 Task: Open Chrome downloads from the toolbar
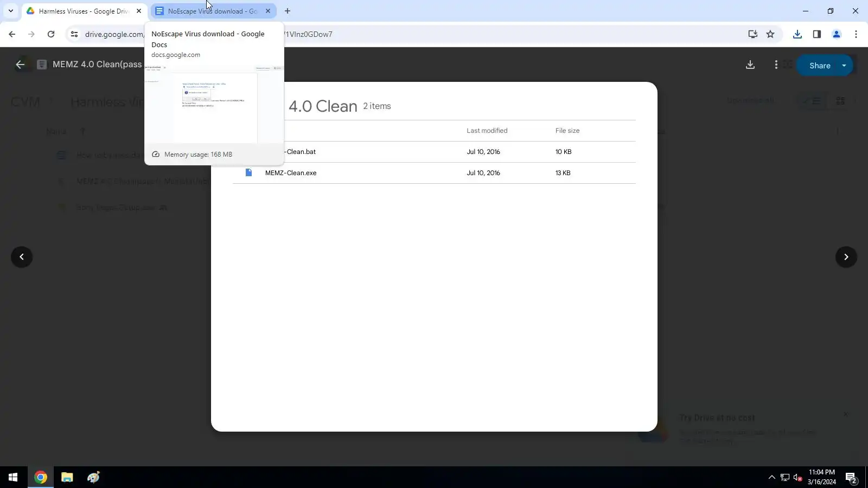pos(797,34)
